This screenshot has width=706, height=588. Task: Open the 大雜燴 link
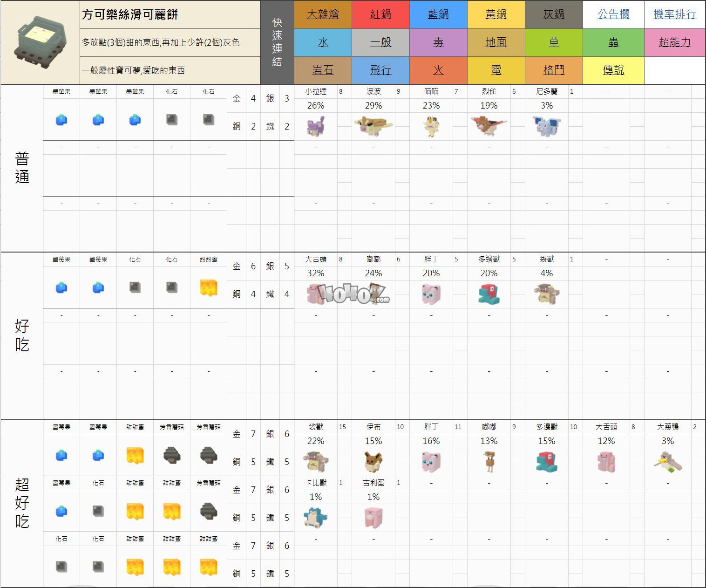(323, 14)
